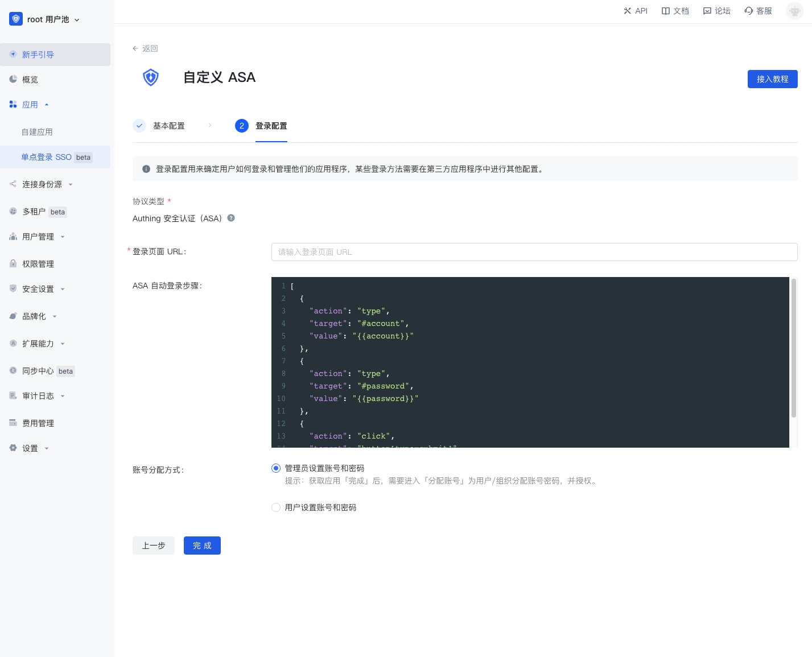The height and width of the screenshot is (657, 812).
Task: Open 文档 documentation icon link
Action: (x=665, y=11)
